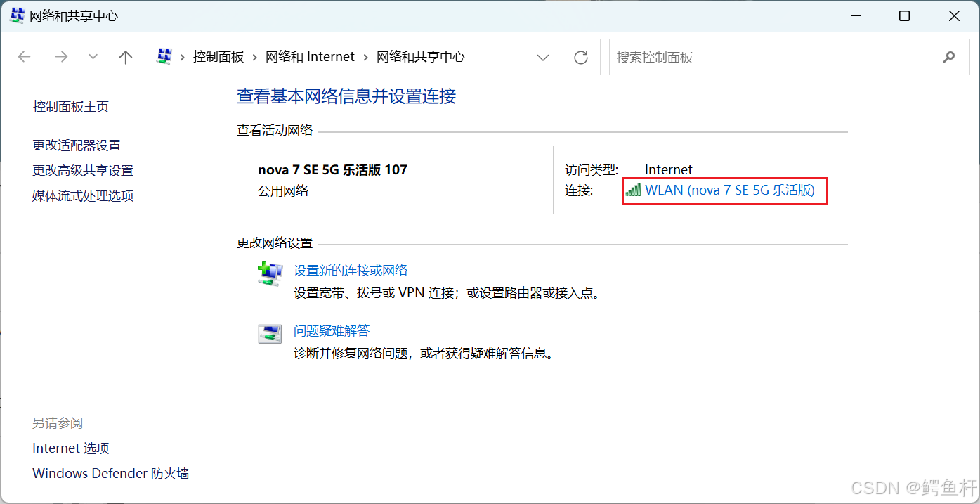Open 媒体流式处理选项
Image resolution: width=980 pixels, height=504 pixels.
[83, 196]
